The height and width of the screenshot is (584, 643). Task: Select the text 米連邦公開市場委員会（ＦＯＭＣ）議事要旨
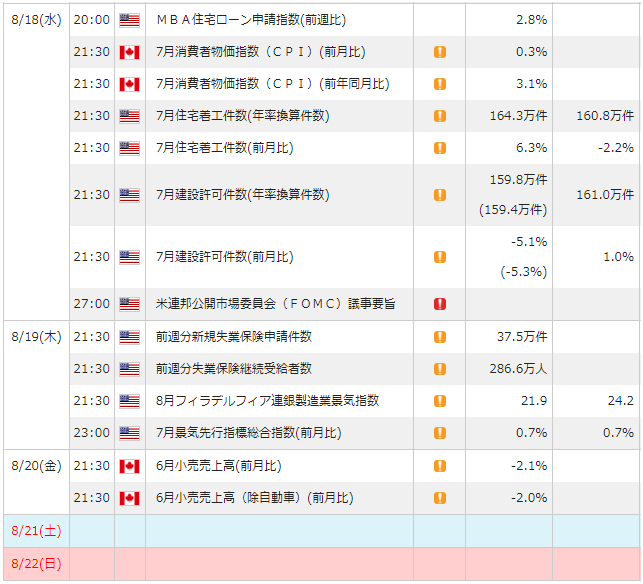276,303
